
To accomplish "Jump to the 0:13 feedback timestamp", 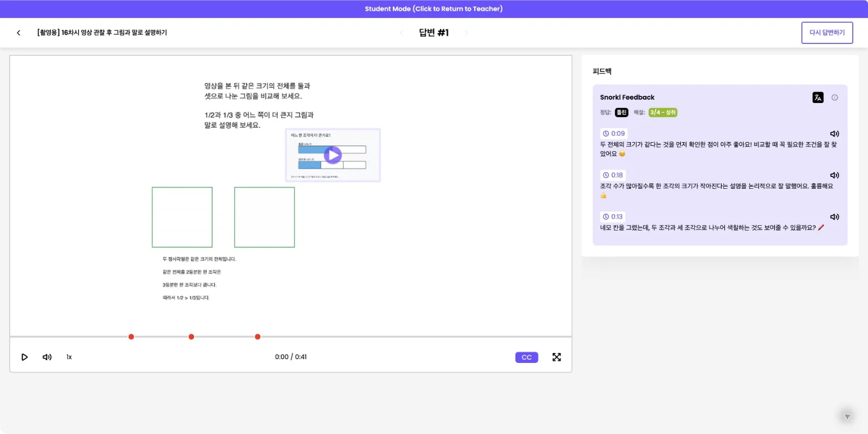I will pyautogui.click(x=613, y=216).
